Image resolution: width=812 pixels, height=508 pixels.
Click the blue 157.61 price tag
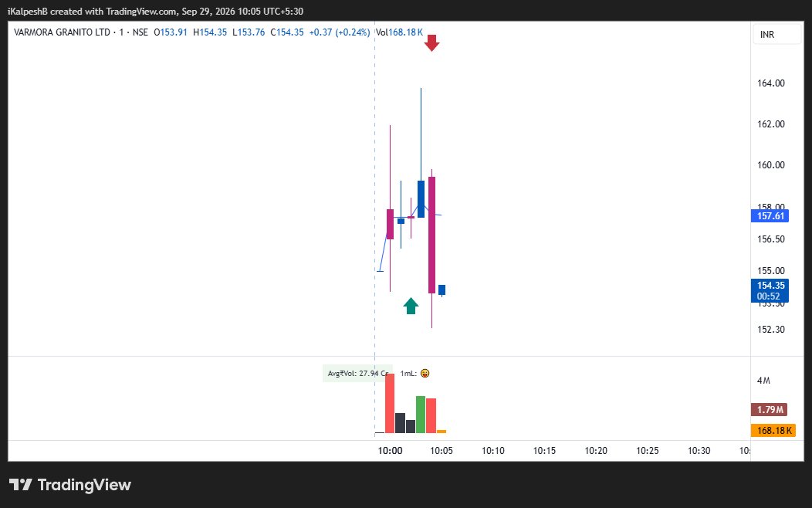click(770, 216)
